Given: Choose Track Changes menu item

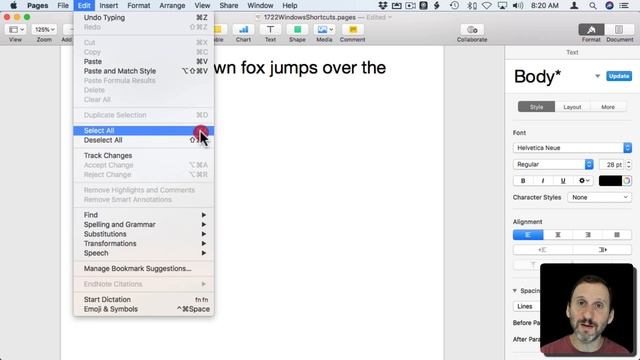Looking at the screenshot, I should click(144, 156).
